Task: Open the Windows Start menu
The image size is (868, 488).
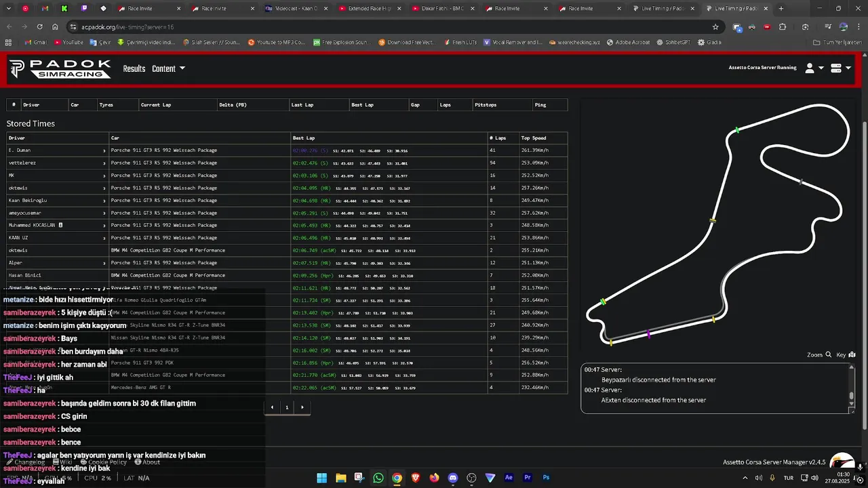Action: pyautogui.click(x=322, y=478)
